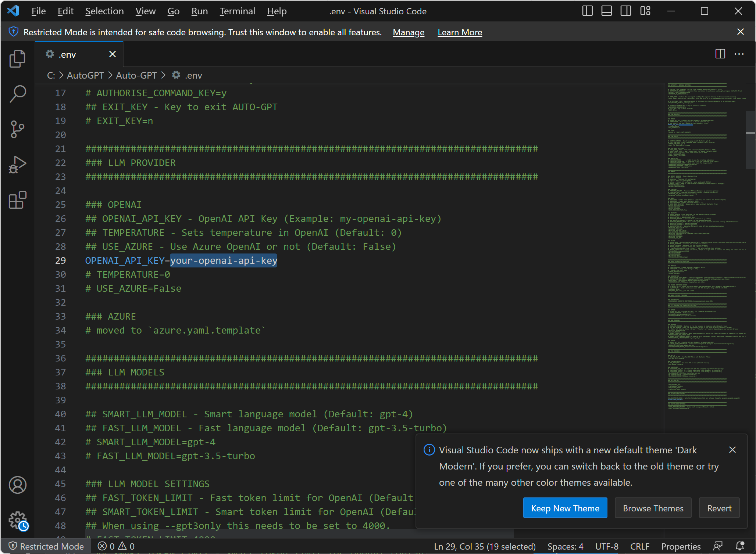756x554 pixels.
Task: Click the vertical editor scrollbar
Action: click(750, 140)
